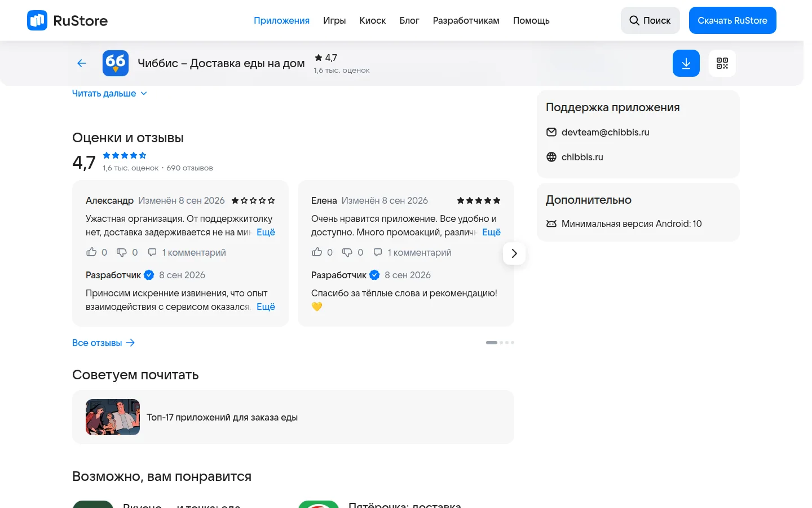Click the app title Чиббис – Доставка еды на дом

coord(221,63)
